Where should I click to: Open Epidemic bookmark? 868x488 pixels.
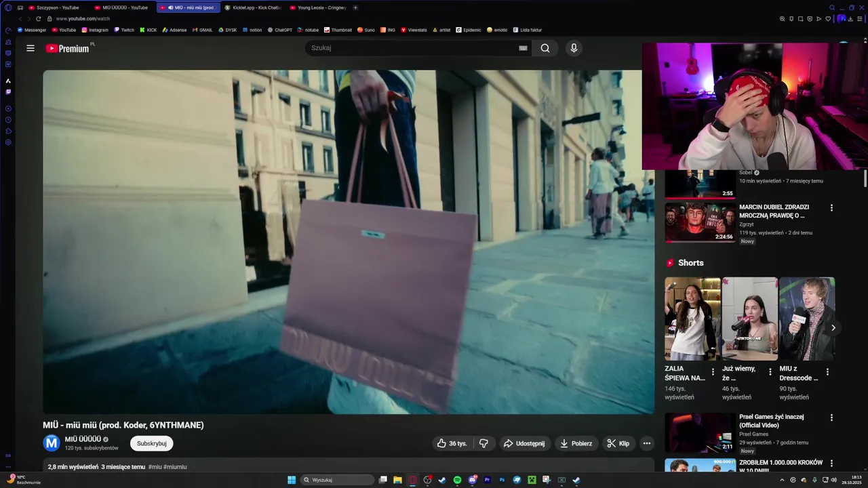pos(469,30)
